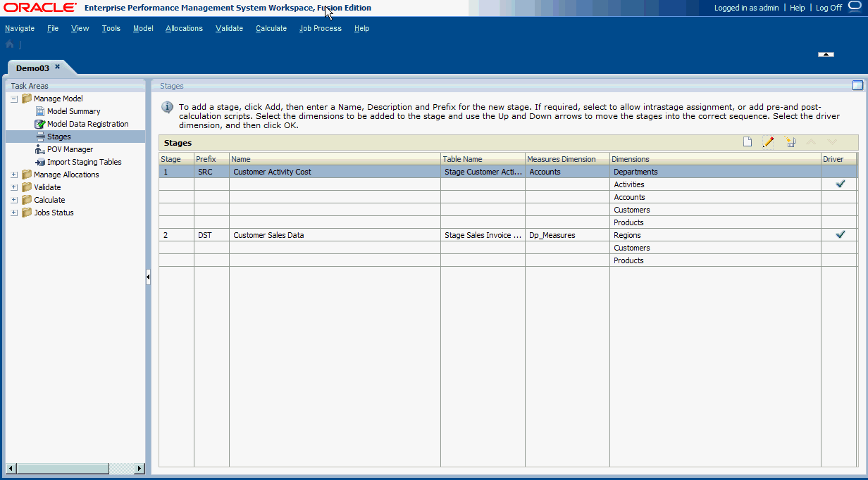Open Model Summary in Task Areas
868x480 pixels.
(73, 111)
